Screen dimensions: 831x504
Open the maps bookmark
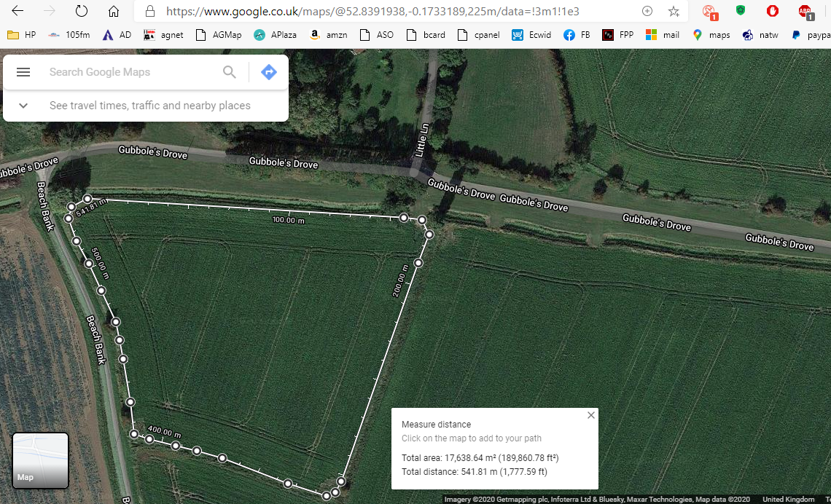(711, 35)
